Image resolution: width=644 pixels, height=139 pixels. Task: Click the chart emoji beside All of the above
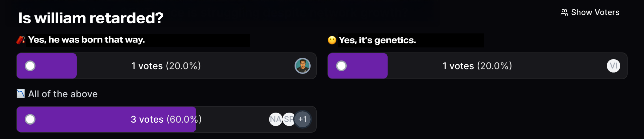pyautogui.click(x=21, y=94)
